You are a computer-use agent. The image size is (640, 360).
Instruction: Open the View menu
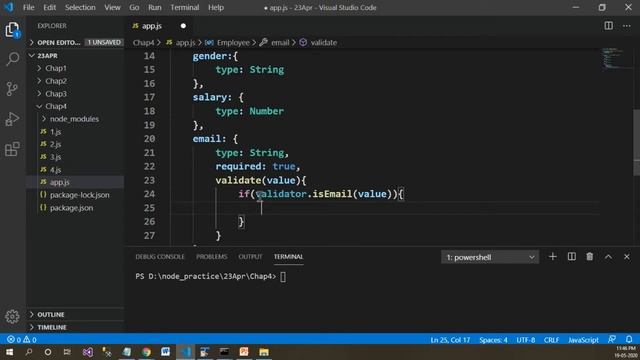112,7
